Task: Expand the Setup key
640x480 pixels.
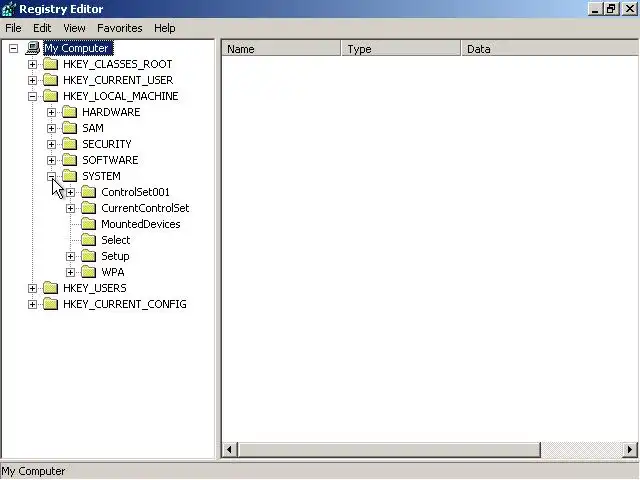Action: (71, 256)
